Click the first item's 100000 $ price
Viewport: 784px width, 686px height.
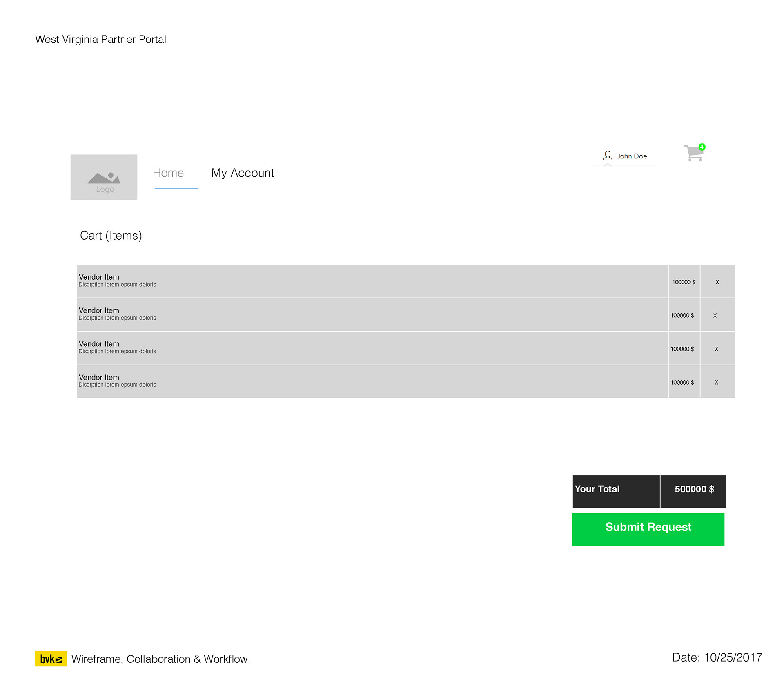[x=684, y=282]
